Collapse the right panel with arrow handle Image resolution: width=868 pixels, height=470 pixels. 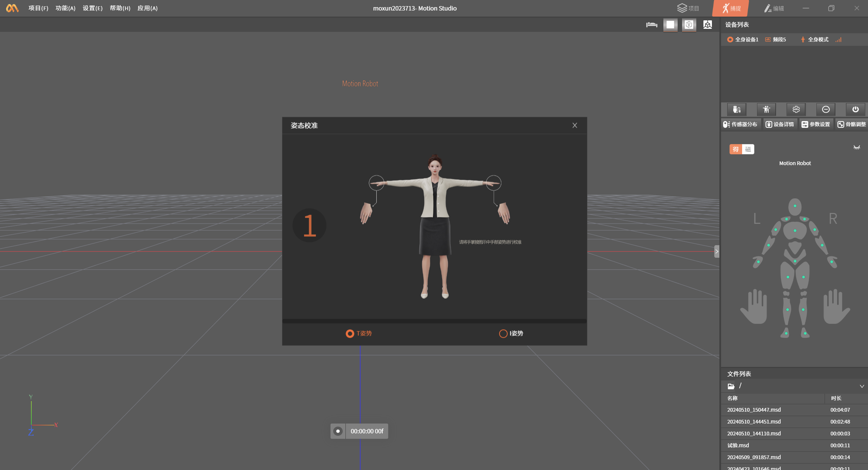pyautogui.click(x=716, y=252)
